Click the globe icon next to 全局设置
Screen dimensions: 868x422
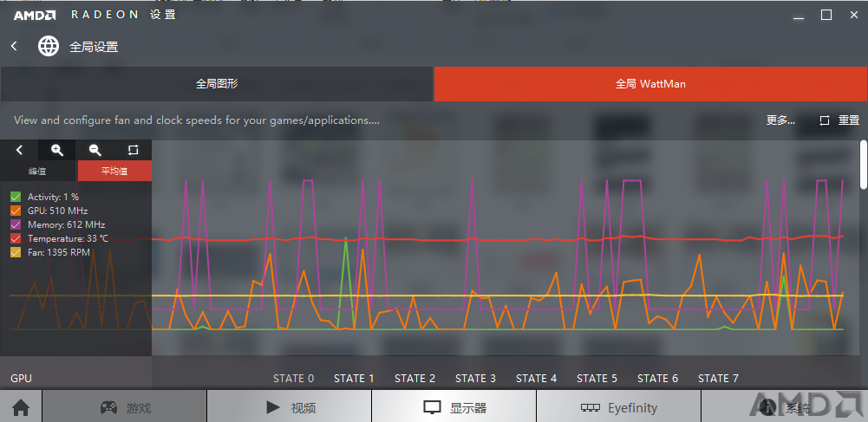point(49,46)
